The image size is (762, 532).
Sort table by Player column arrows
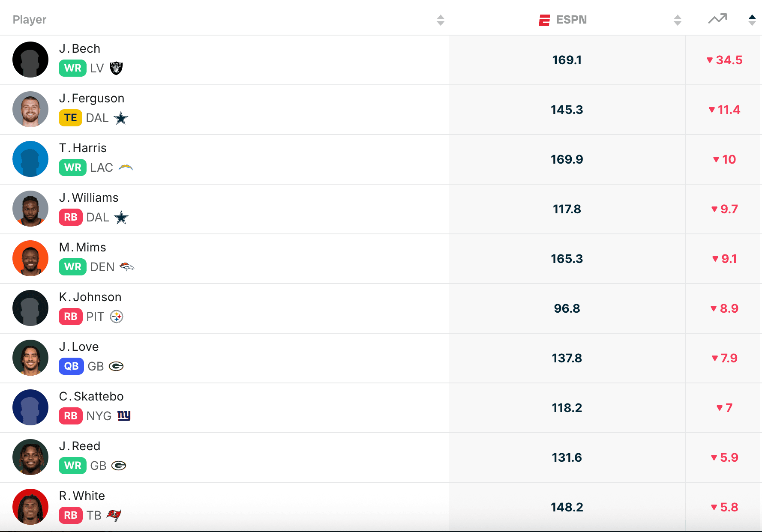tap(440, 20)
